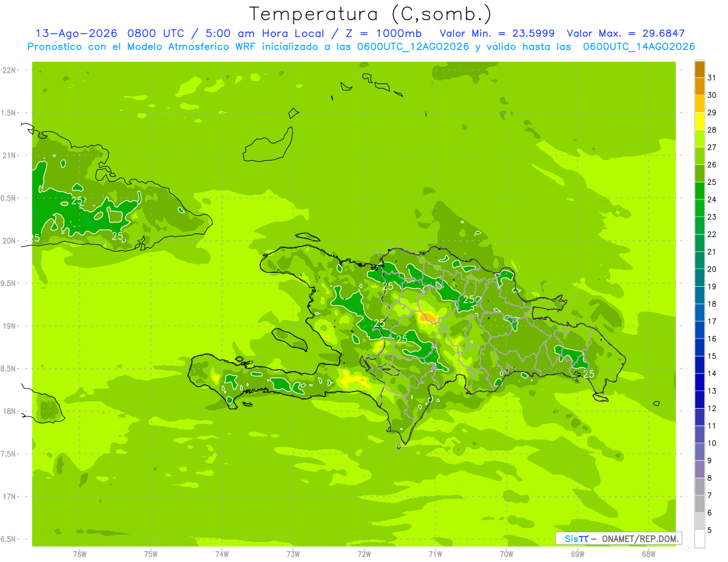Click the '0800 UTC' time text
The width and height of the screenshot is (728, 562).
click(x=155, y=33)
